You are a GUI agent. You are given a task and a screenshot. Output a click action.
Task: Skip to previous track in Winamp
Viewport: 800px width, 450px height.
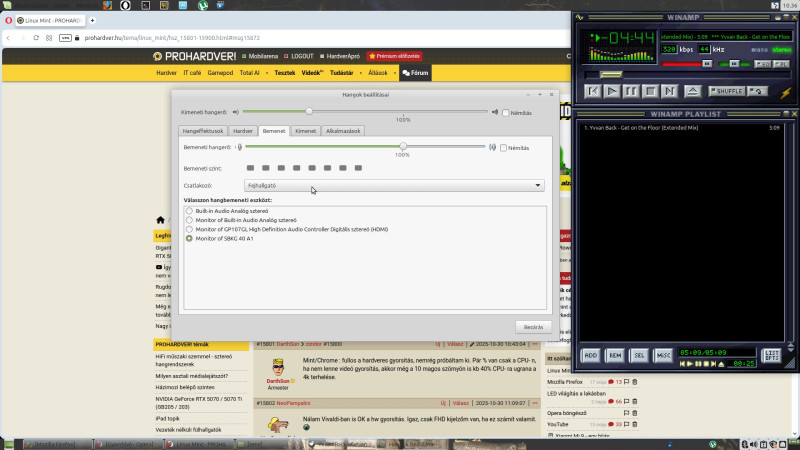[x=592, y=91]
